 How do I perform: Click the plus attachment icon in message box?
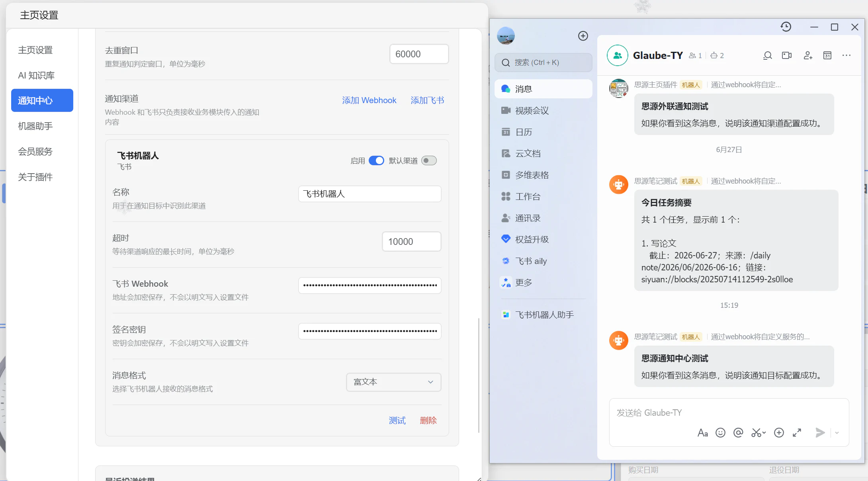pyautogui.click(x=779, y=433)
